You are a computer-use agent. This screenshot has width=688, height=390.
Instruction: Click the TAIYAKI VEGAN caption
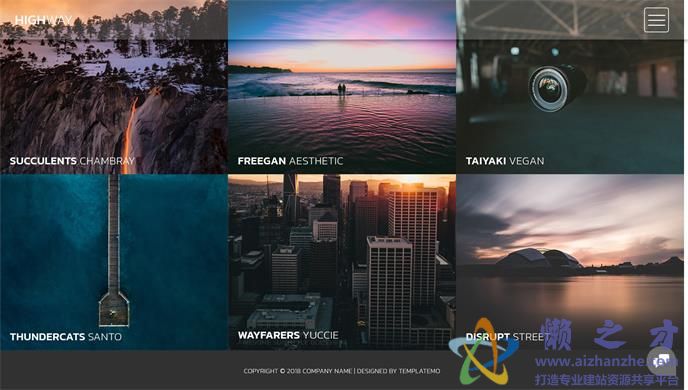[505, 161]
